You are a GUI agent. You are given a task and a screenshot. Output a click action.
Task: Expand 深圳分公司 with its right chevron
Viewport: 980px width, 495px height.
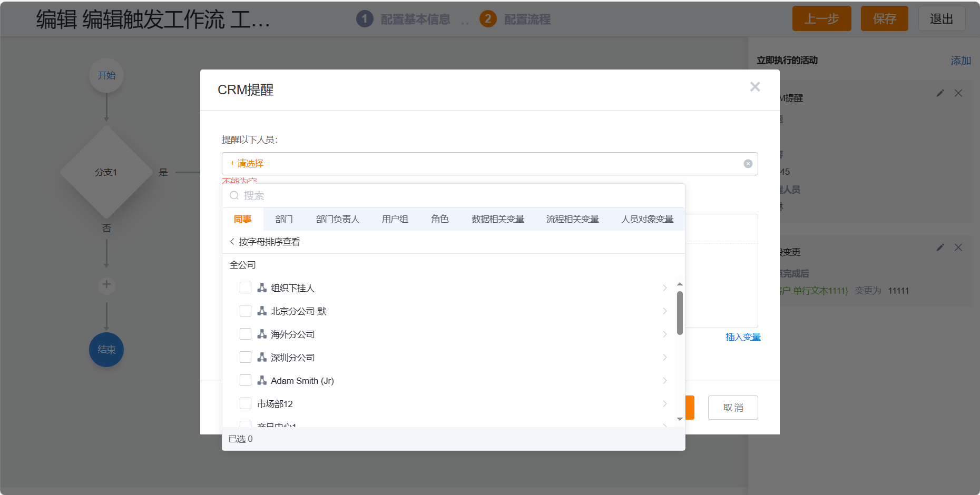tap(664, 358)
